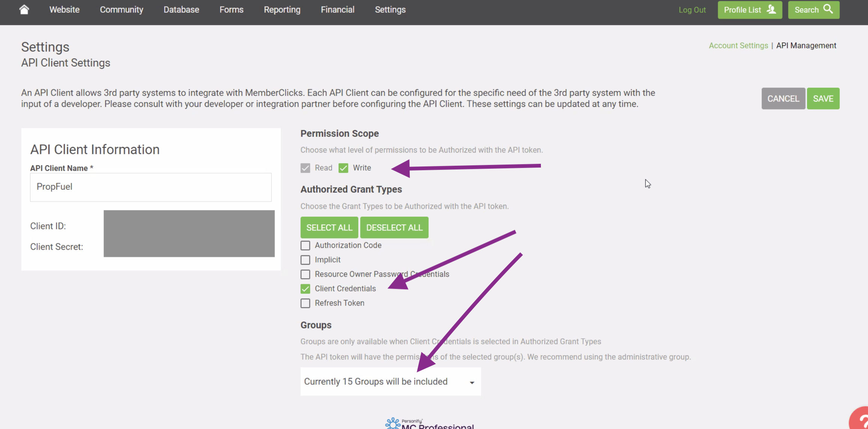Image resolution: width=868 pixels, height=429 pixels.
Task: Save the API client settings
Action: pyautogui.click(x=823, y=98)
